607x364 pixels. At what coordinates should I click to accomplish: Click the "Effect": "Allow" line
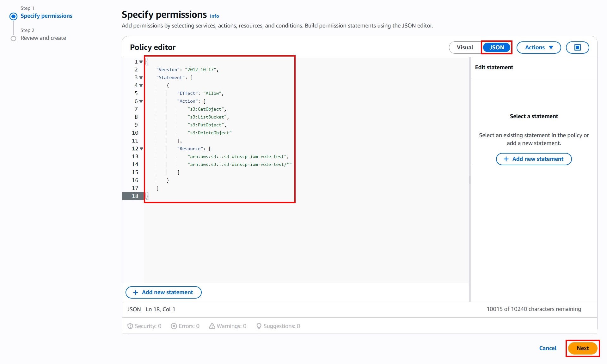pos(200,94)
